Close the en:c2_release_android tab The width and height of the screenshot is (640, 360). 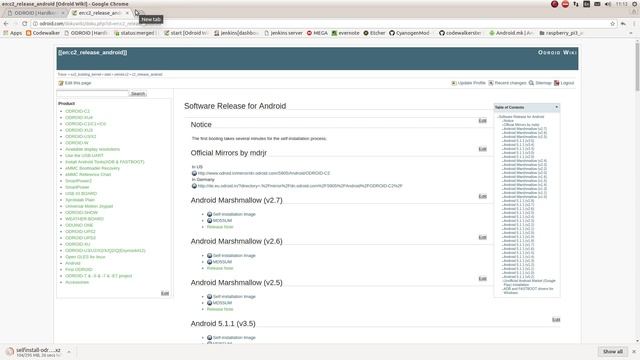(x=127, y=13)
